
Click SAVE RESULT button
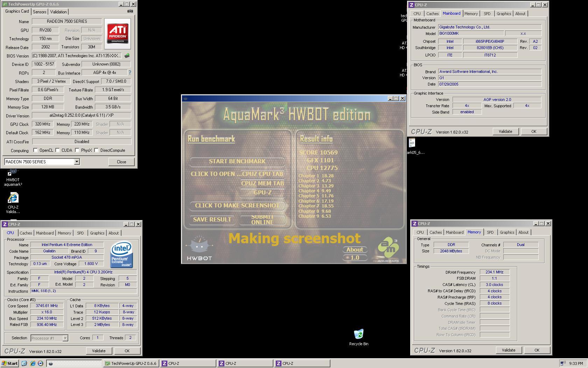click(212, 220)
